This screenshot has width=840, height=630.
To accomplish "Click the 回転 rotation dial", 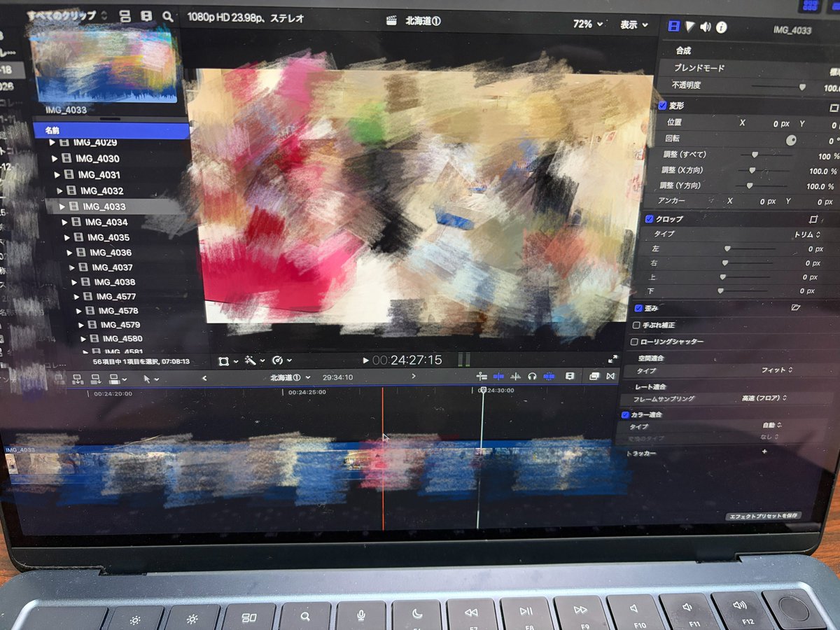I will 791,139.
